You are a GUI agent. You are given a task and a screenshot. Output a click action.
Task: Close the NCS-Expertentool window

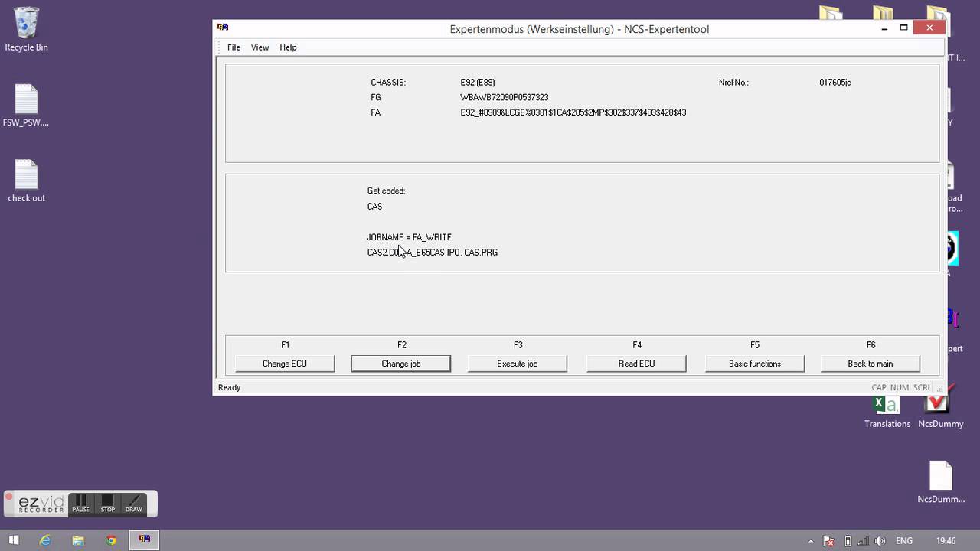coord(929,28)
